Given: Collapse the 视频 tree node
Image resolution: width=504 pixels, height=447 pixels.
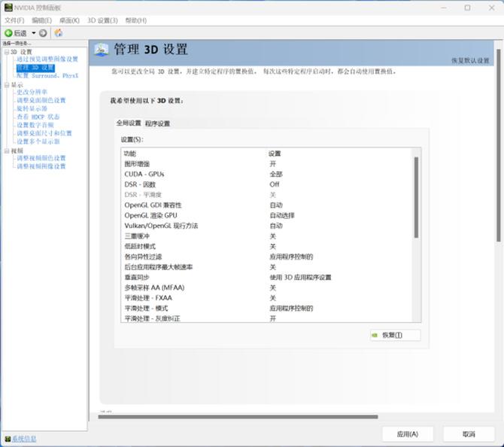Looking at the screenshot, I should point(7,151).
